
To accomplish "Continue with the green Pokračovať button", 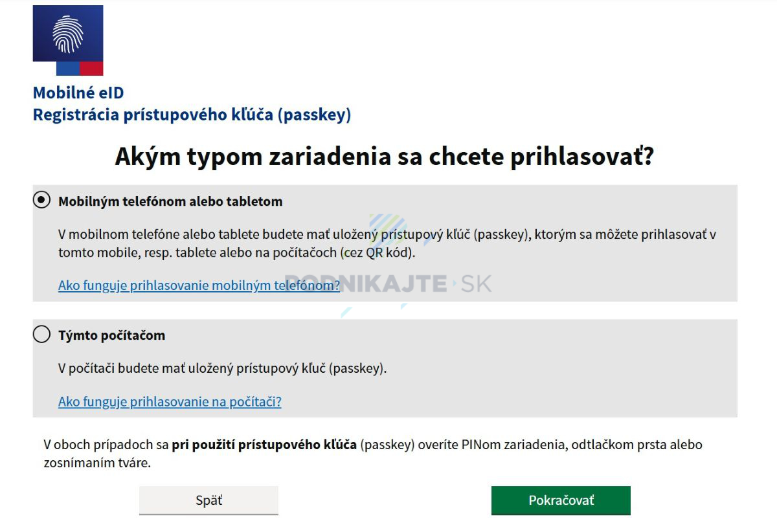I will (x=561, y=500).
